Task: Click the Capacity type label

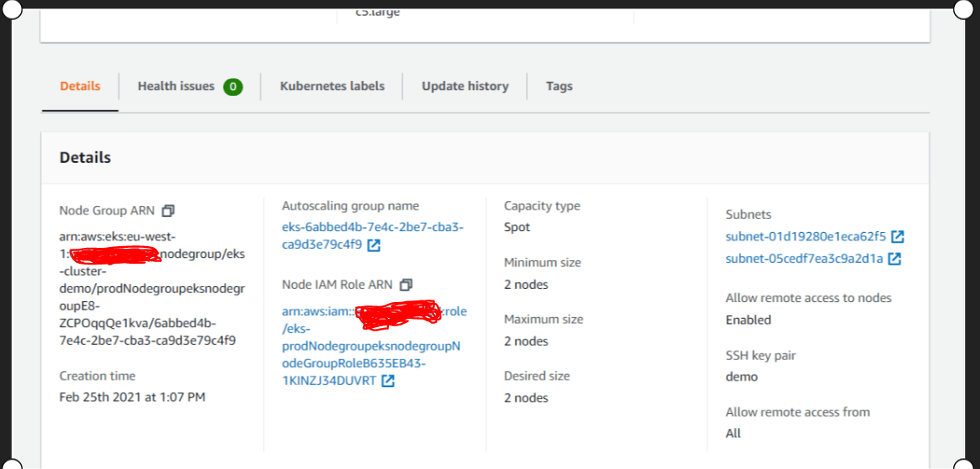Action: click(542, 205)
